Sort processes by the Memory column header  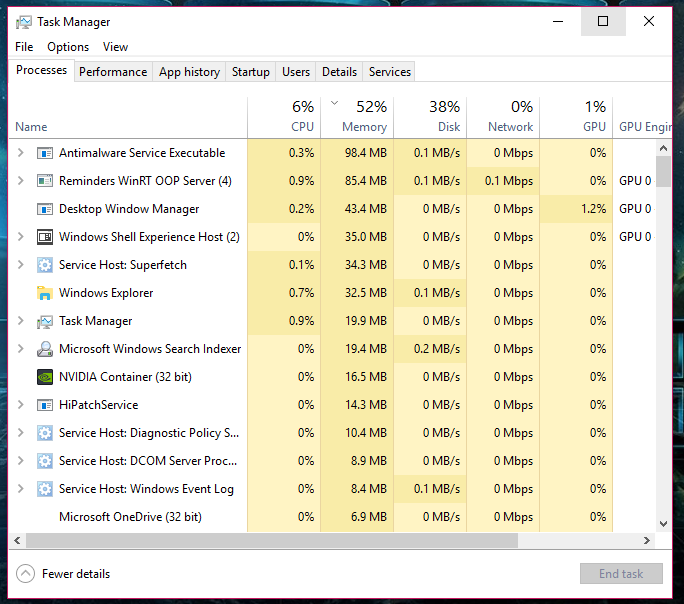pyautogui.click(x=364, y=127)
